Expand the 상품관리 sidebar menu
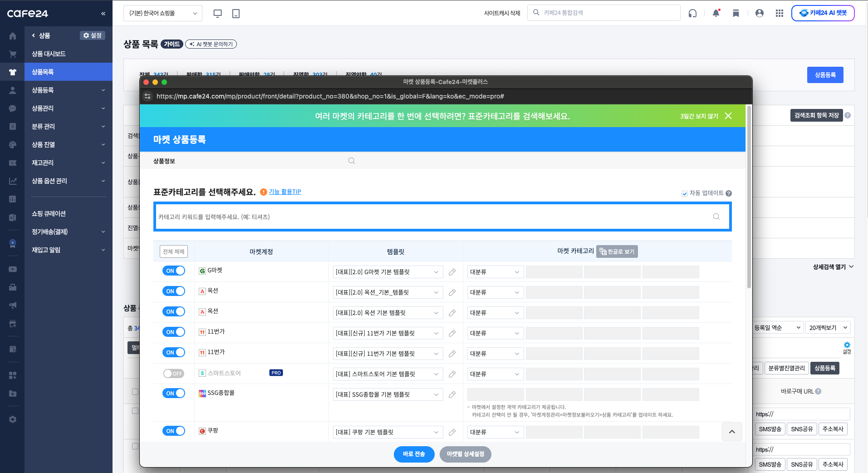 pyautogui.click(x=69, y=108)
